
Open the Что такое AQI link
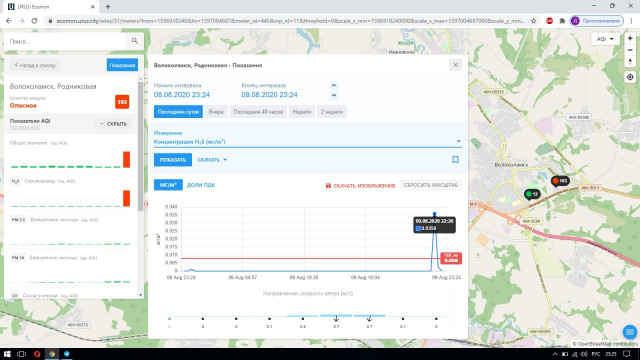pos(24,127)
